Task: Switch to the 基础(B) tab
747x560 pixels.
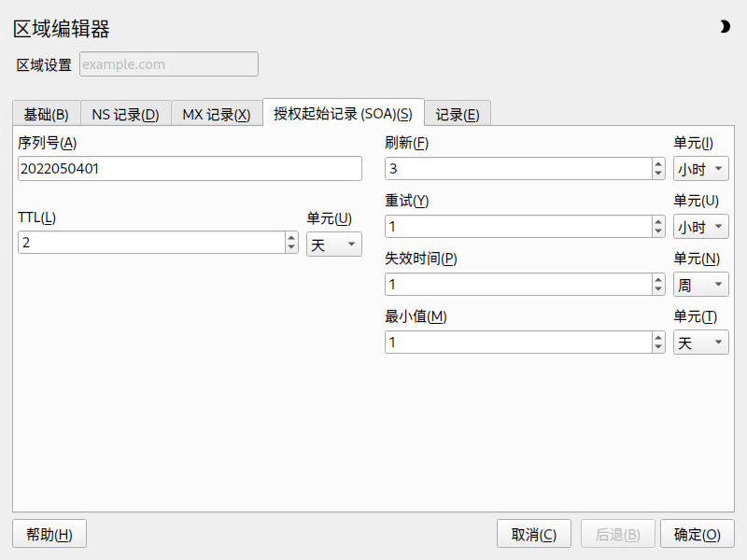Action: tap(46, 114)
